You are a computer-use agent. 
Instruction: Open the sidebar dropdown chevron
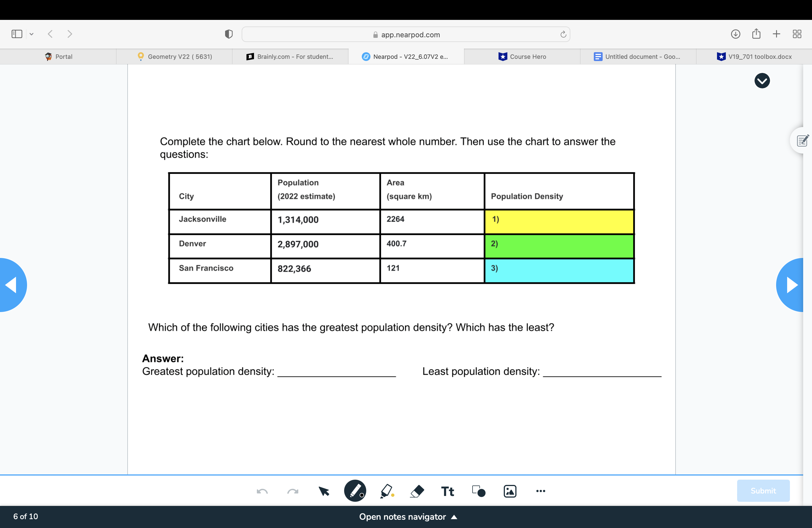[32, 34]
